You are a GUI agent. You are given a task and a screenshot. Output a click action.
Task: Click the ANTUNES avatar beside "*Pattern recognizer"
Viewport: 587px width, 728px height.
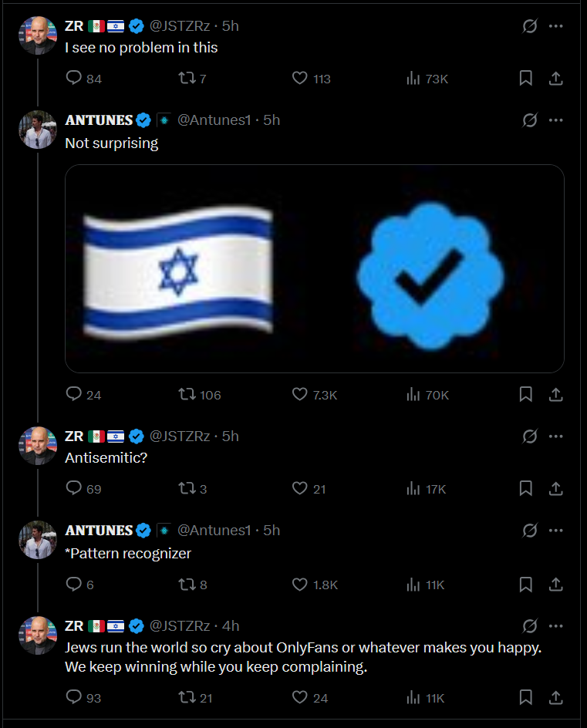38,539
